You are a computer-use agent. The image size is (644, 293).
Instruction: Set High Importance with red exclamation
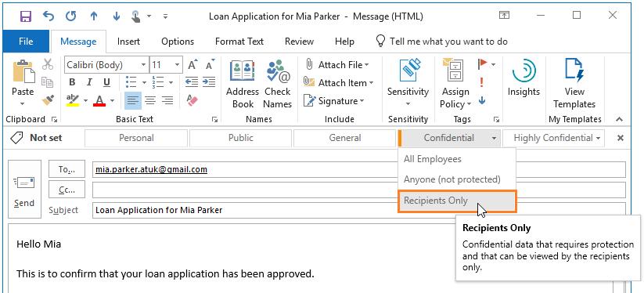click(x=481, y=82)
